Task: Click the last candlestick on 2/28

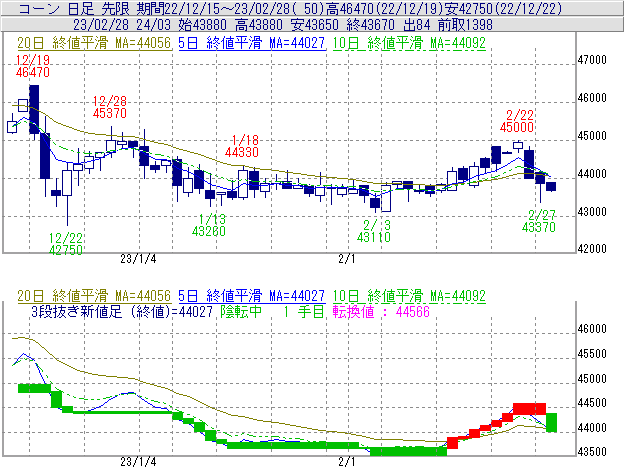Action: click(x=551, y=187)
